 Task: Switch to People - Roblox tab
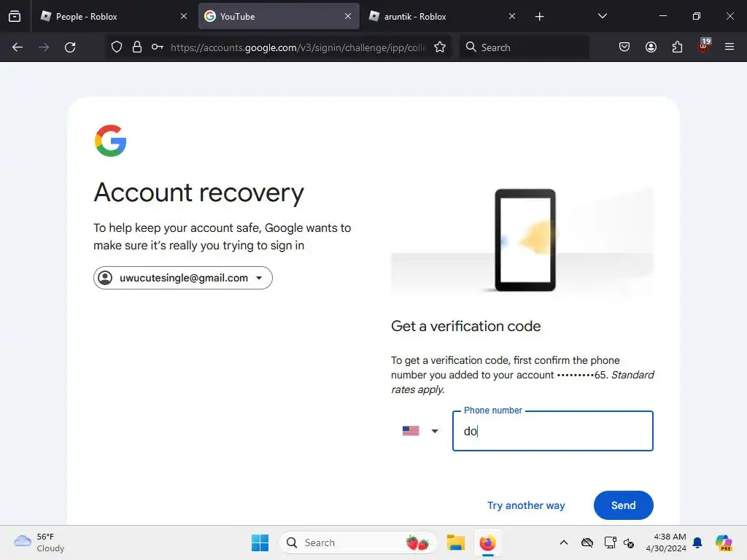(113, 16)
